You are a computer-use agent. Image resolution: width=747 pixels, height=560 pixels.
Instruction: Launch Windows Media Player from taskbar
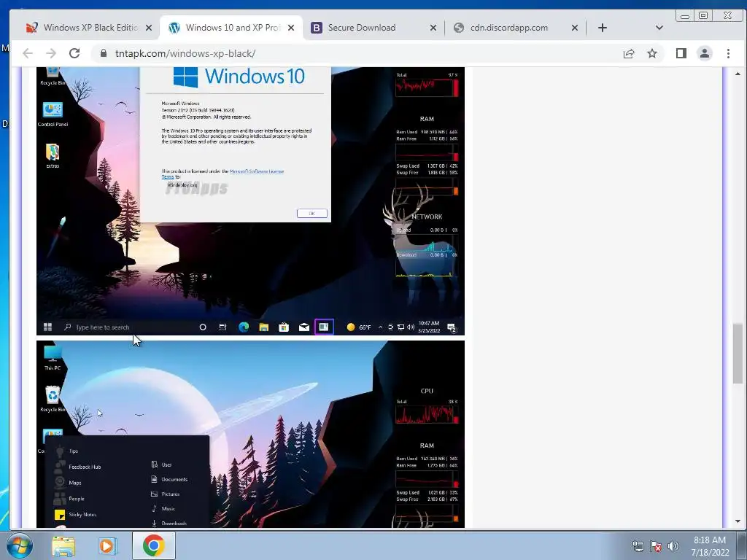107,545
